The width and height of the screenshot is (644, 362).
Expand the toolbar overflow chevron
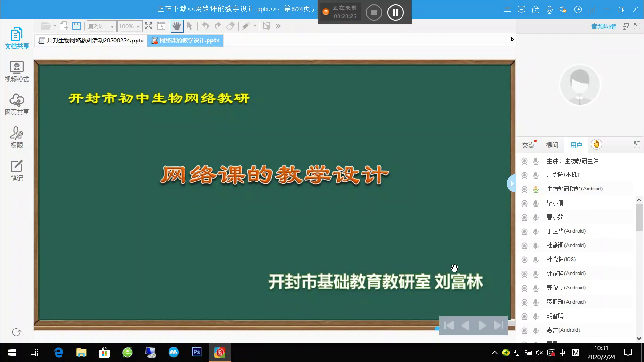pyautogui.click(x=278, y=26)
